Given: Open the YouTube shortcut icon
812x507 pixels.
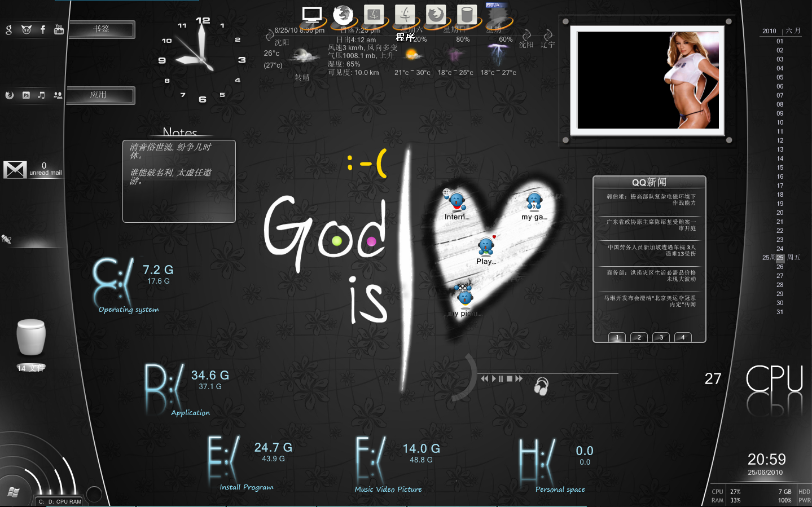Looking at the screenshot, I should (59, 29).
